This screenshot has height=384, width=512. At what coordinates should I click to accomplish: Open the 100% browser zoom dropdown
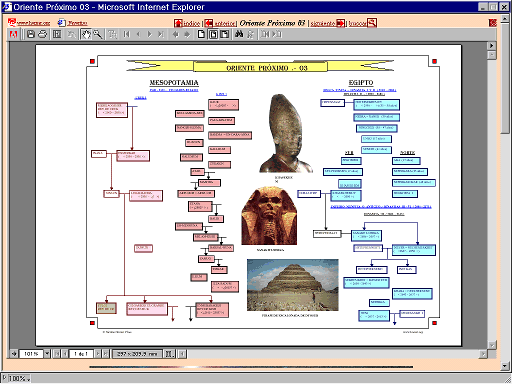18,378
